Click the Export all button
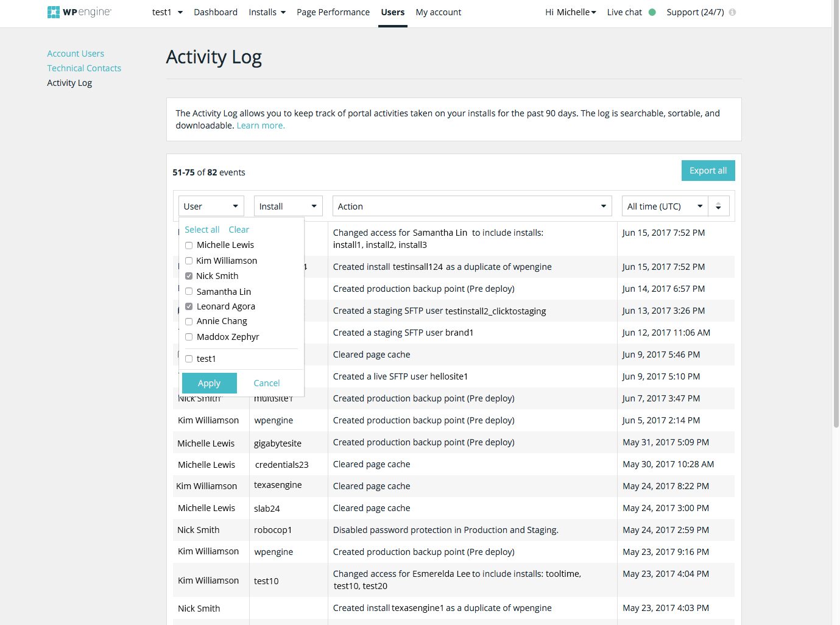The image size is (840, 625). pos(708,171)
